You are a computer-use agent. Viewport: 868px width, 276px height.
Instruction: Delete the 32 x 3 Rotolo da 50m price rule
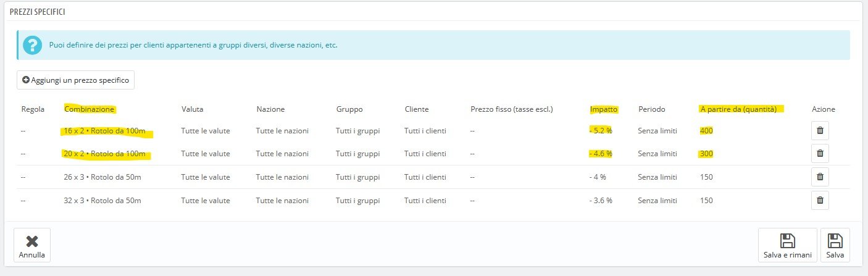tap(820, 200)
